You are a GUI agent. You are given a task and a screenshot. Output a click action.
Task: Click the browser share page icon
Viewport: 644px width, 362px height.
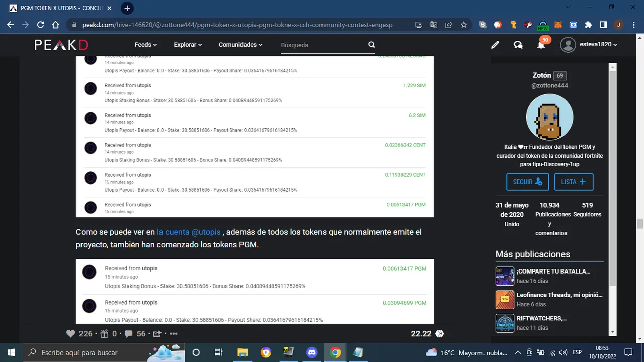(x=449, y=25)
